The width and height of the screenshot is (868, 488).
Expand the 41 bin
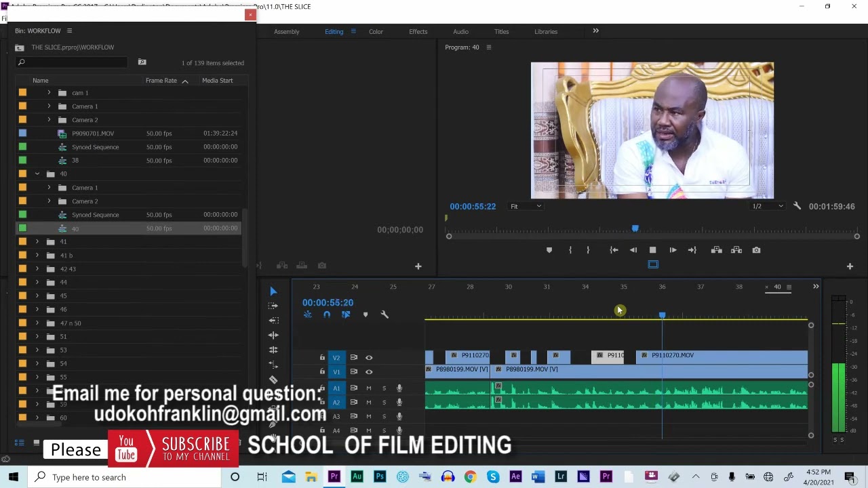coord(37,242)
